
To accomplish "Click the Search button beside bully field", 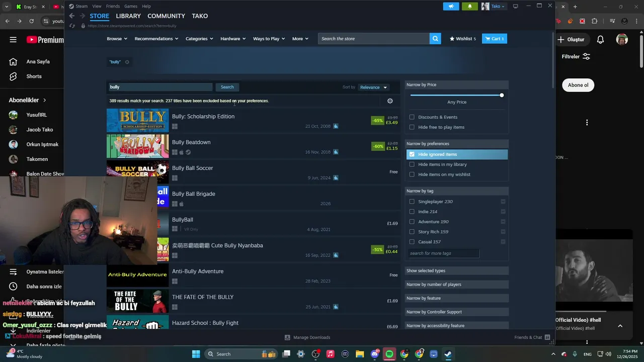I will (227, 87).
